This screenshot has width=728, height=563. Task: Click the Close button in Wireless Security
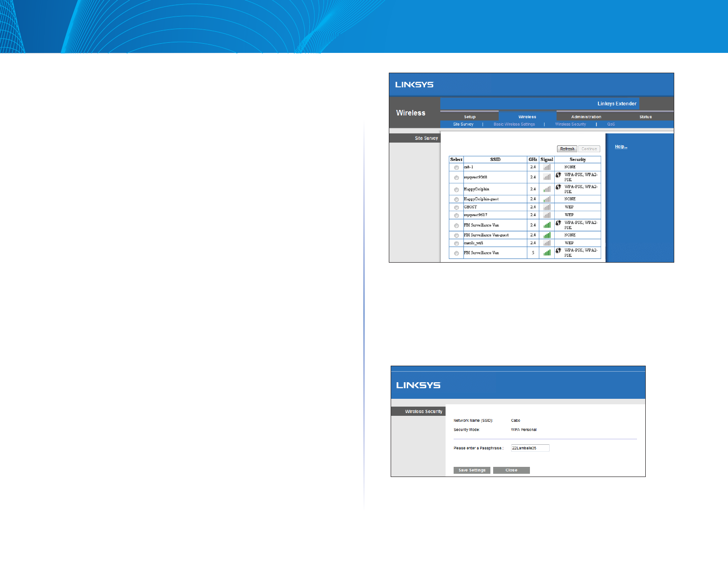pos(512,470)
